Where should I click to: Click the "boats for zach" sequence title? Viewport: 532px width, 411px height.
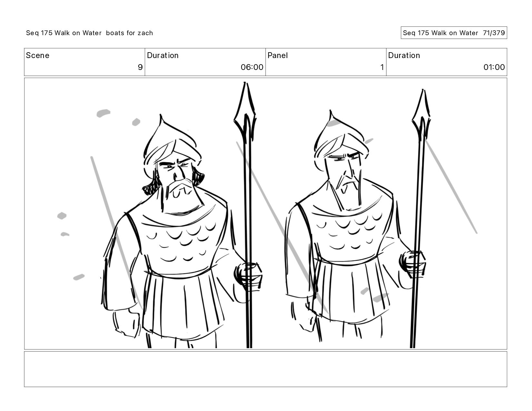click(x=89, y=33)
